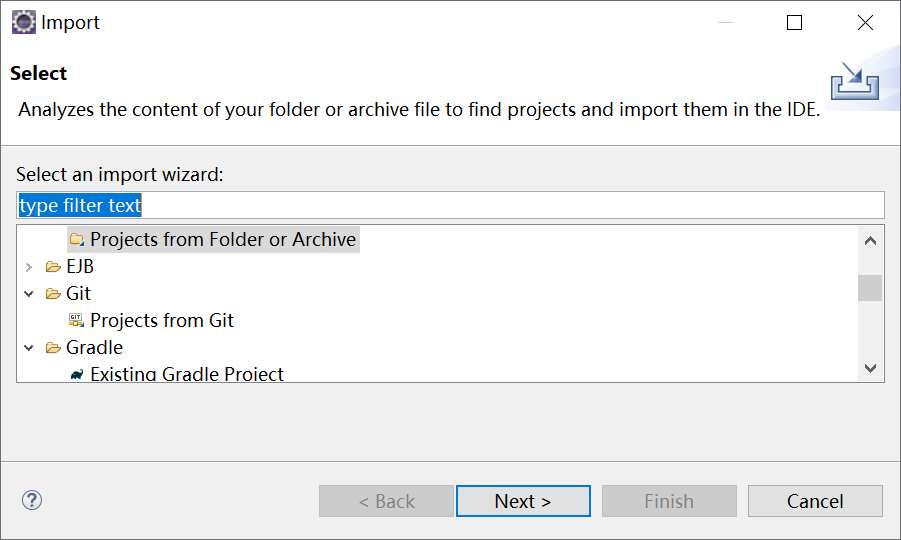Select Projects from Git wizard
The height and width of the screenshot is (540, 901).
161,320
